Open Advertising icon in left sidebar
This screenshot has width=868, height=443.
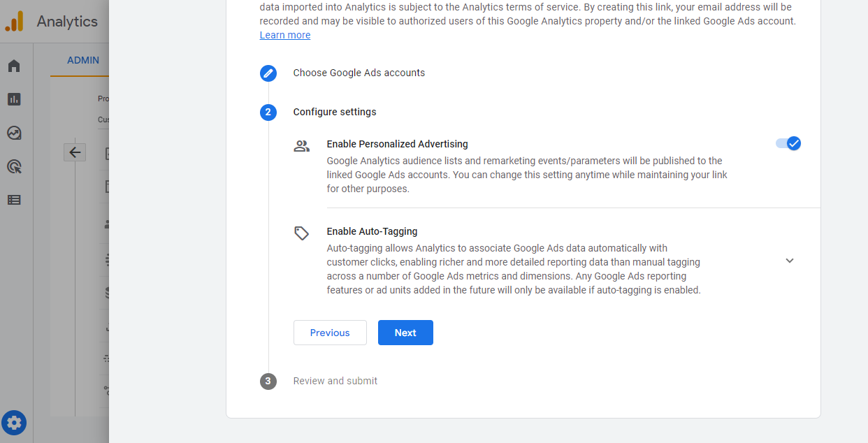[x=14, y=166]
